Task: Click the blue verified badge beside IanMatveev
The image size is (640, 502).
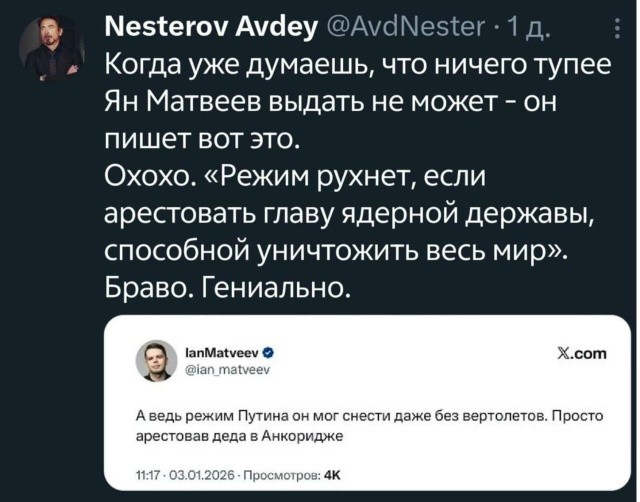Action: (269, 351)
